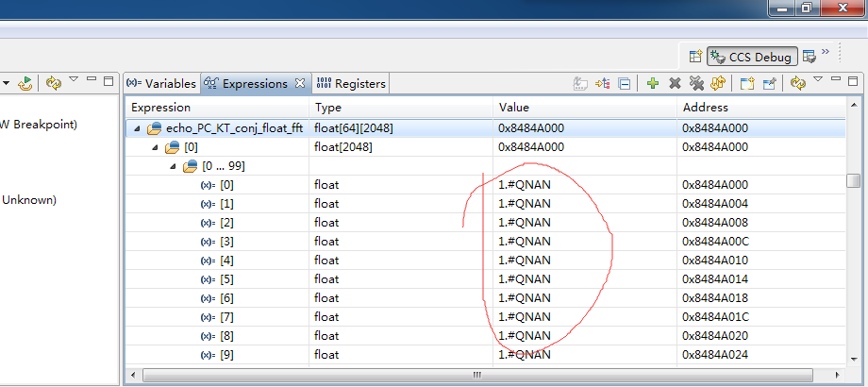The width and height of the screenshot is (868, 387).
Task: Click address 0x8484A00C cell
Action: pyautogui.click(x=716, y=242)
